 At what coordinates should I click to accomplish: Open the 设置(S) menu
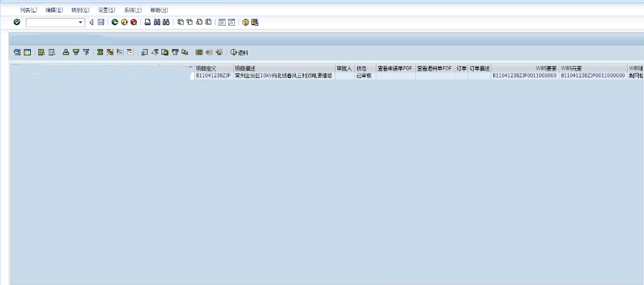[107, 10]
